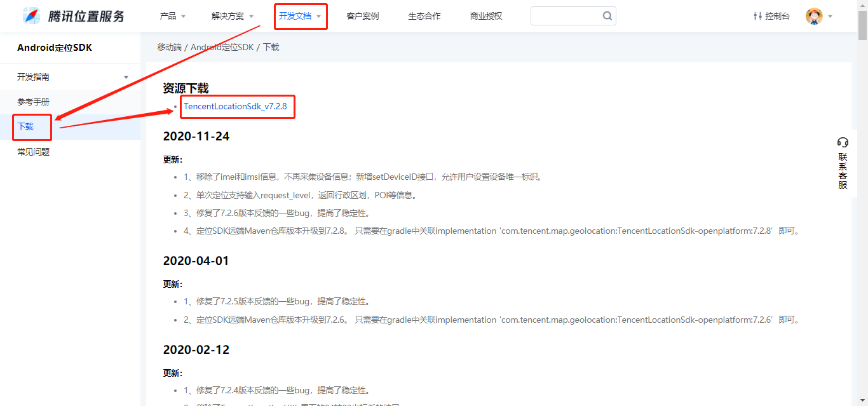Open the 开发文档 navigation menu
868x406 pixels.
tap(296, 15)
